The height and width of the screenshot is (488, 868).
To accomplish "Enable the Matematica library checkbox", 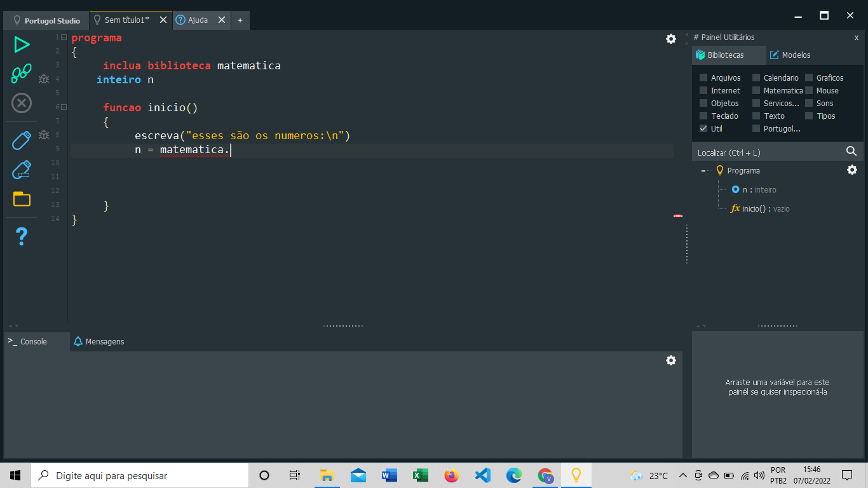I will point(756,90).
